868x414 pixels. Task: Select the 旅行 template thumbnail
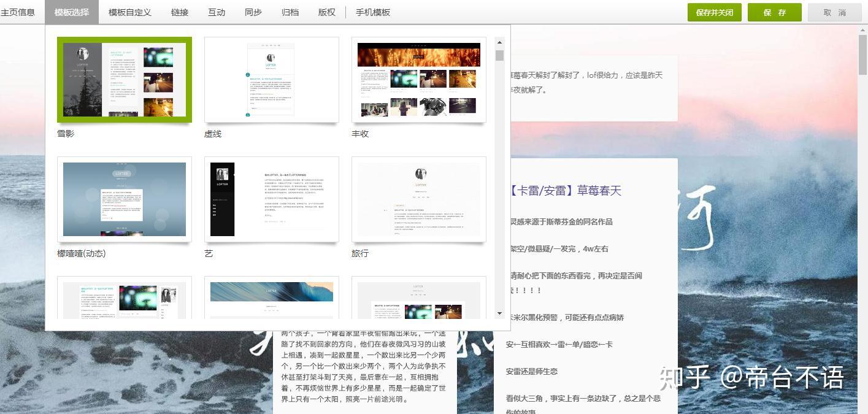(419, 199)
